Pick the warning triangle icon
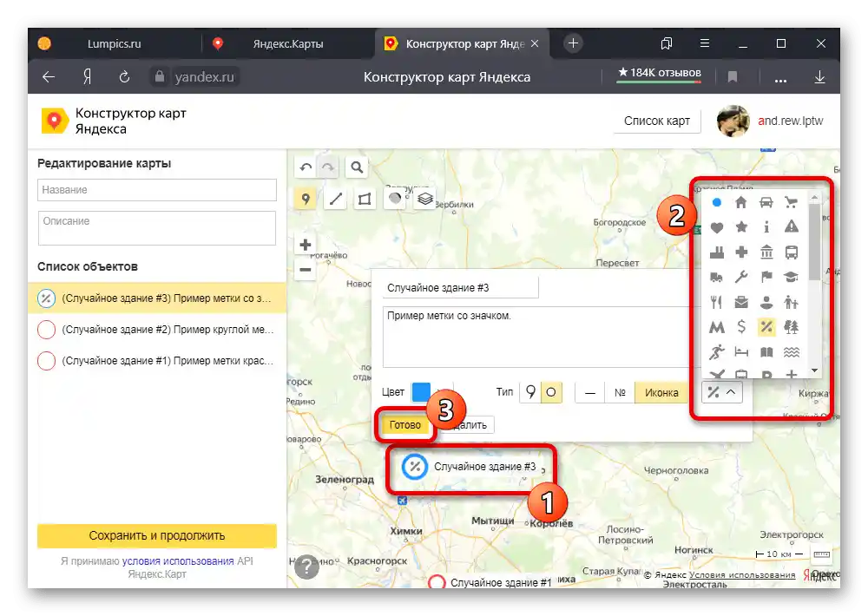The width and height of the screenshot is (868, 616). (792, 227)
